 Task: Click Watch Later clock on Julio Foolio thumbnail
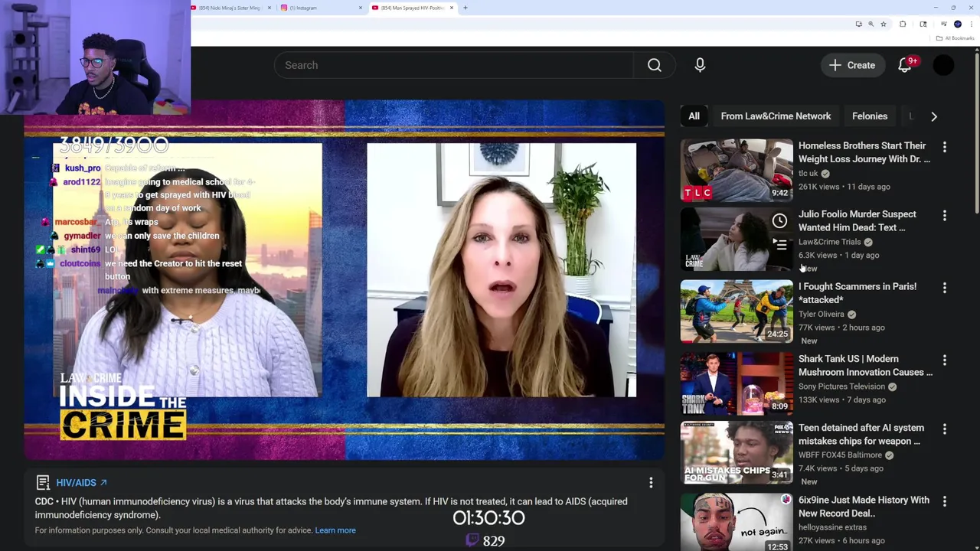coord(779,221)
